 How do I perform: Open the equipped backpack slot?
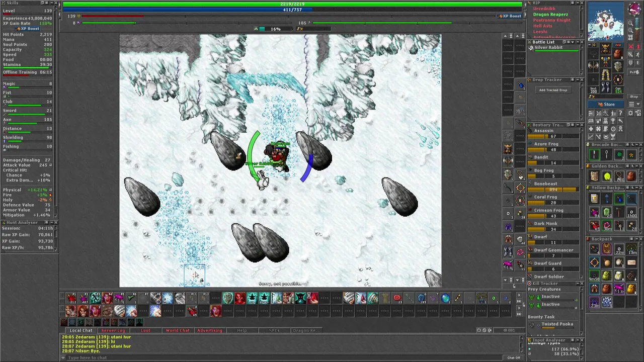pyautogui.click(x=618, y=53)
